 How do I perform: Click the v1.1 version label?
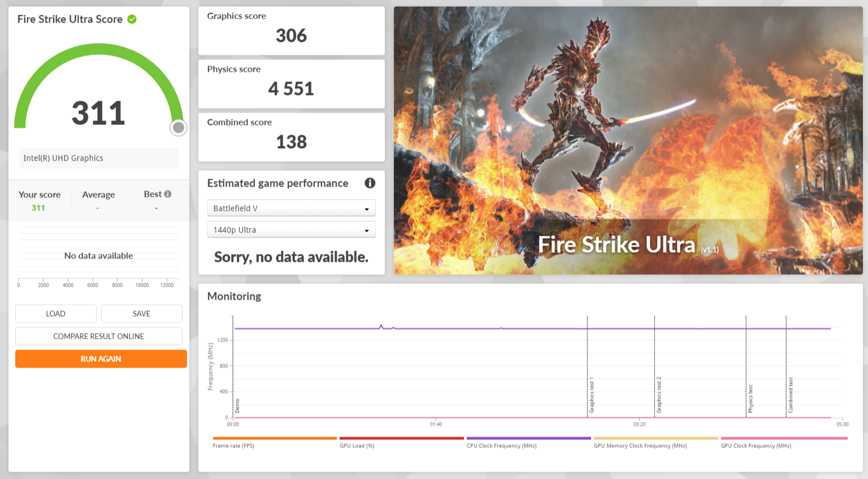pyautogui.click(x=710, y=249)
